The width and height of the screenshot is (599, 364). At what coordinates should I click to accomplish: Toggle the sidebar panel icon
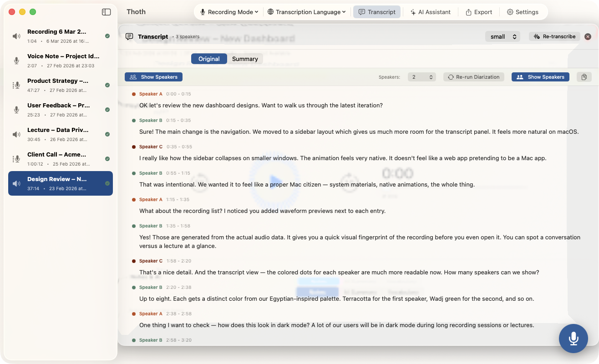pos(106,12)
